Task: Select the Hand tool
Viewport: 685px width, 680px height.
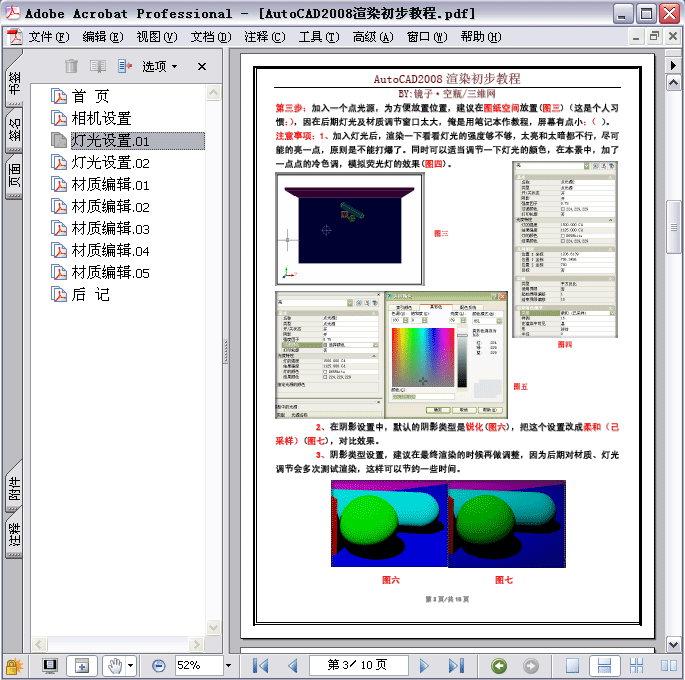Action: [x=114, y=666]
